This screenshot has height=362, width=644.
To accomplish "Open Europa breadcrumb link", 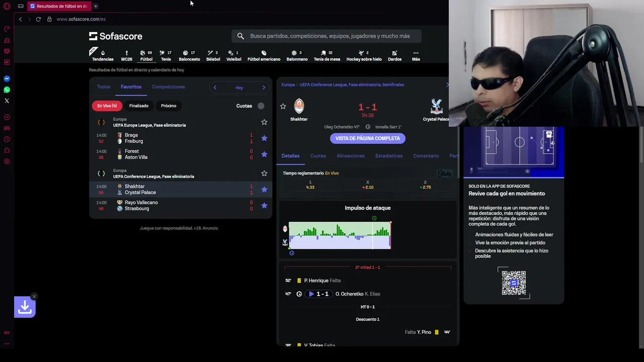I will click(288, 85).
